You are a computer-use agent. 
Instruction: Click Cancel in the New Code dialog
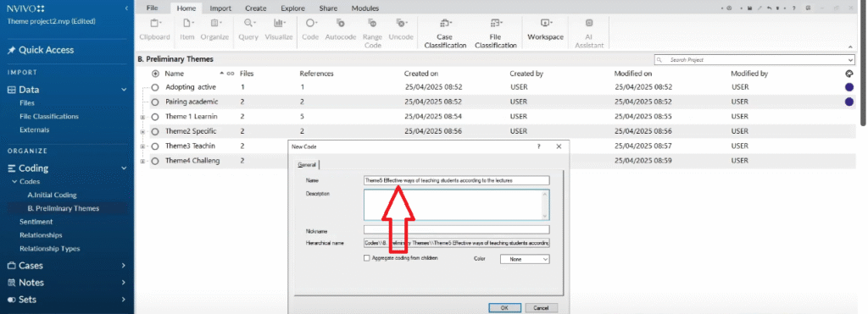[x=541, y=308]
